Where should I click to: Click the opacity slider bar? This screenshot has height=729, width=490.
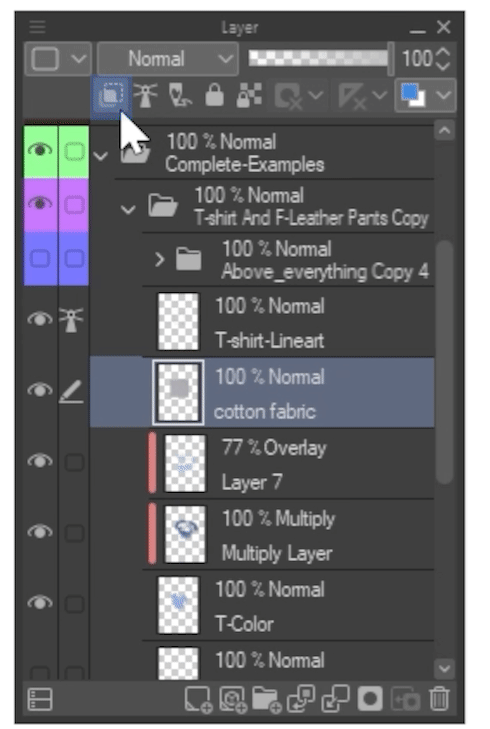(x=318, y=59)
